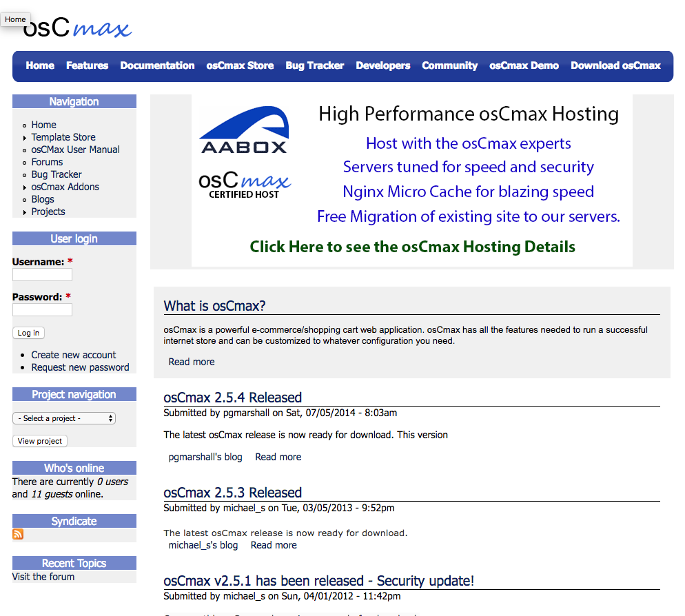Viewport: 685px width, 616px height.
Task: Click the "High Performance osCmax Hosting" headline
Action: (x=469, y=114)
